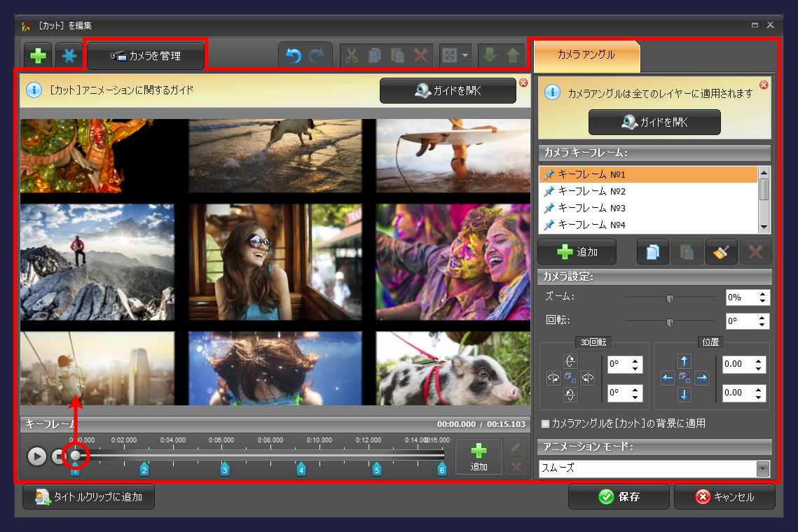Click the green plus add-layer icon
The width and height of the screenshot is (798, 532).
[39, 56]
